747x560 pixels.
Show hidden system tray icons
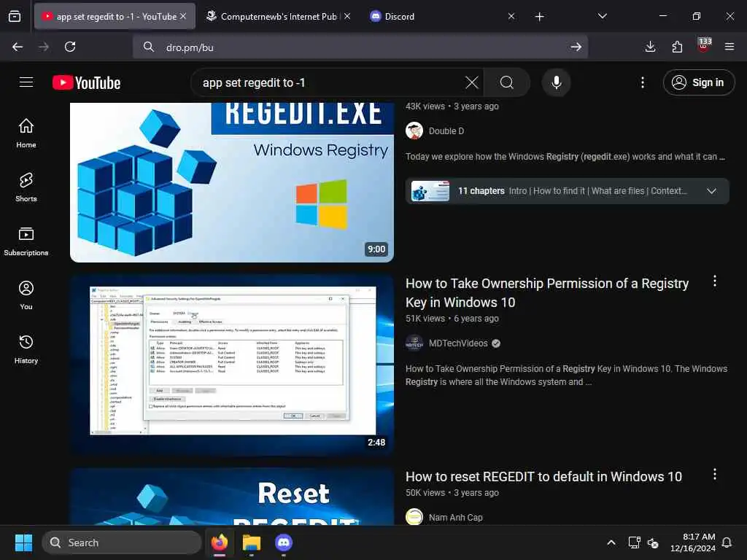coord(611,542)
